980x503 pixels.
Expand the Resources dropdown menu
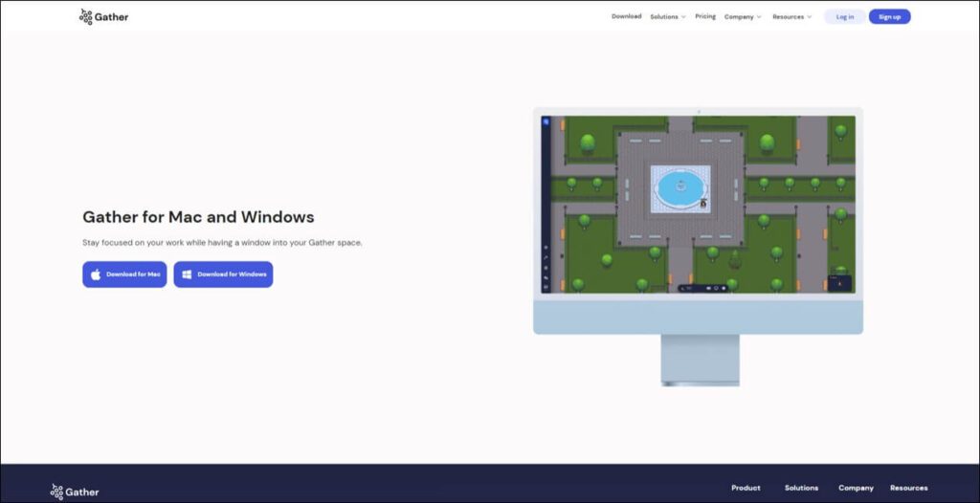[791, 17]
